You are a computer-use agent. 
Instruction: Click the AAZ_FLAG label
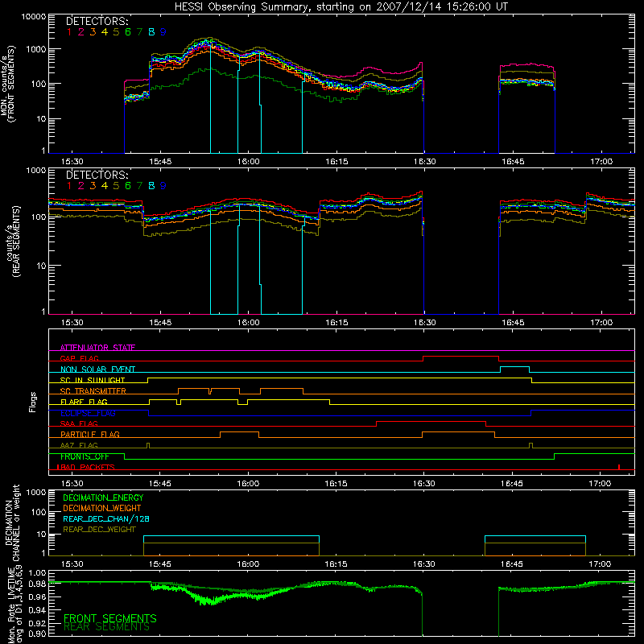79,445
